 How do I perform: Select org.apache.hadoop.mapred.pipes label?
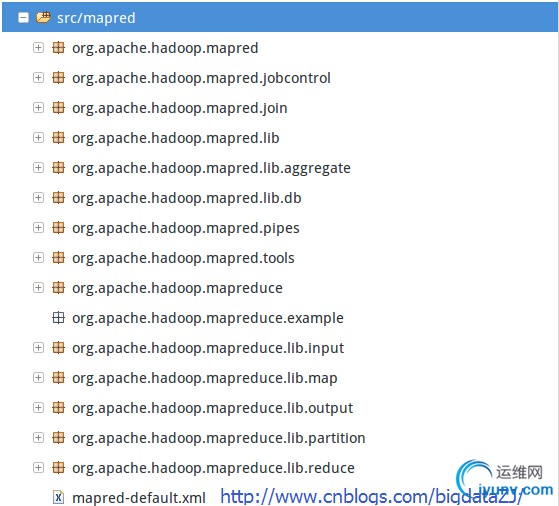pyautogui.click(x=186, y=228)
